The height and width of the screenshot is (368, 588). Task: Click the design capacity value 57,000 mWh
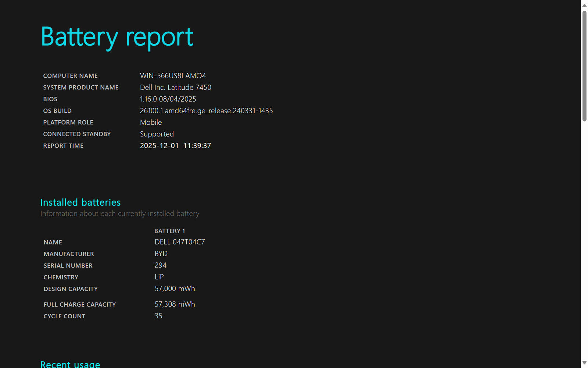coord(175,289)
